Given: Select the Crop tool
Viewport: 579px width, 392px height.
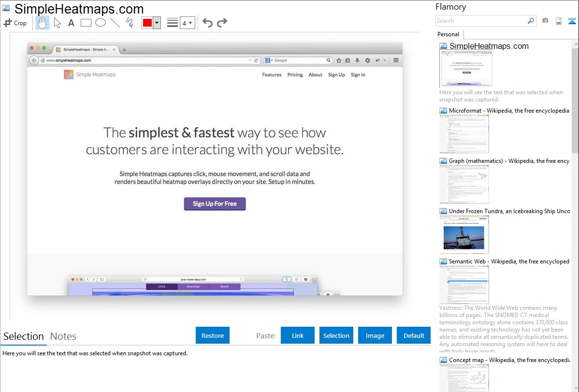Looking at the screenshot, I should 15,23.
